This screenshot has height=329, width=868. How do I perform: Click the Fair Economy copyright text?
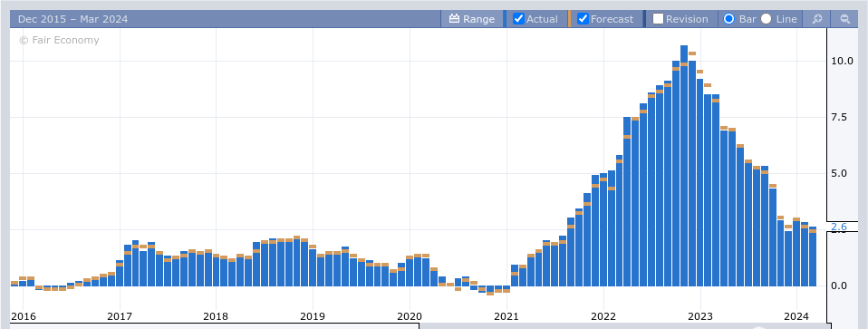point(59,40)
